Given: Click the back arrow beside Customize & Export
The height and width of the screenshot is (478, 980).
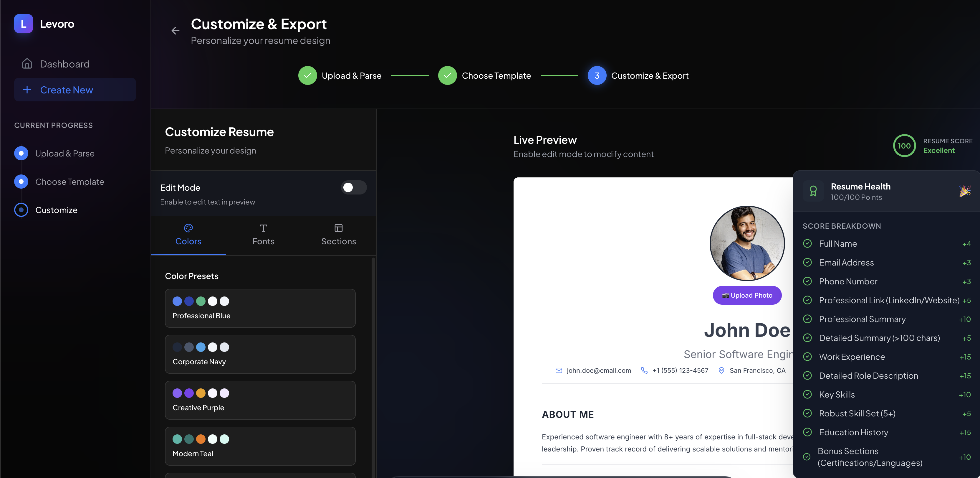Looking at the screenshot, I should click(176, 30).
